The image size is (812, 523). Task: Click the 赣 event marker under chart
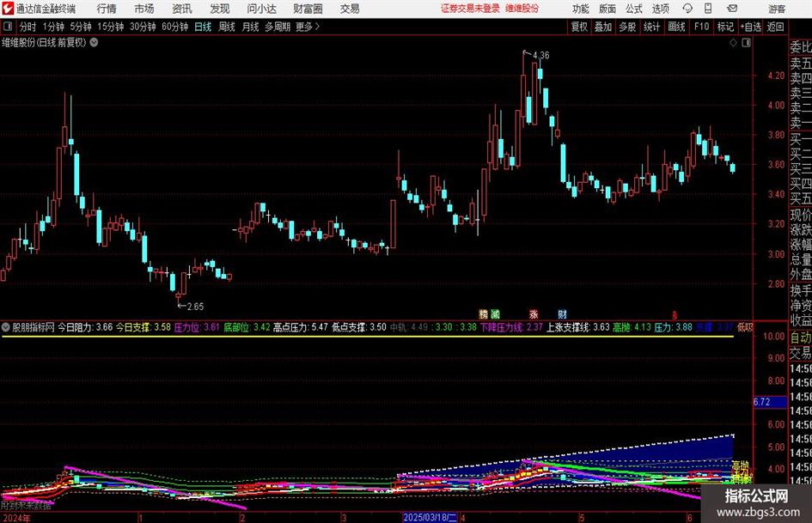coord(483,313)
